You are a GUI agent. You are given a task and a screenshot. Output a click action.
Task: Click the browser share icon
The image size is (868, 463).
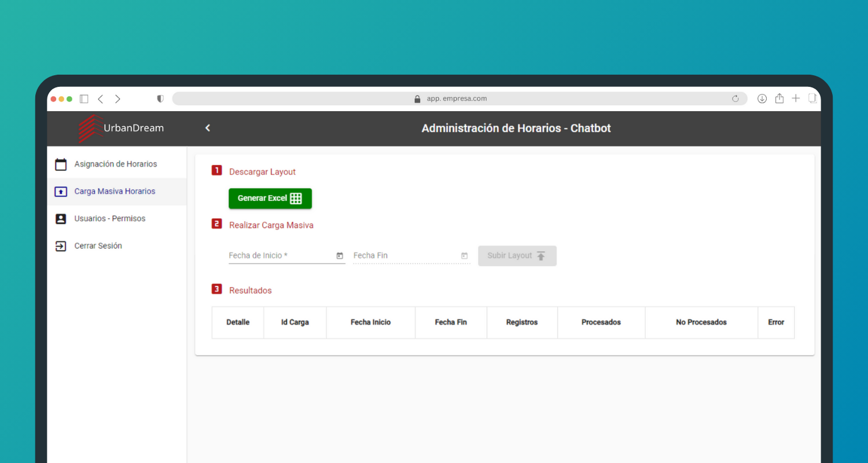779,99
